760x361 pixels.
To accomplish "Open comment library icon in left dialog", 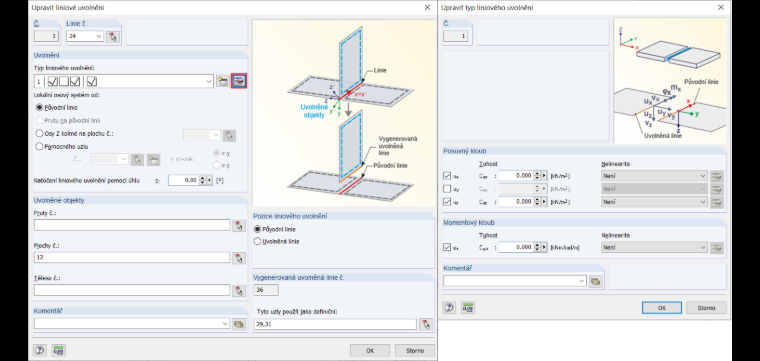I will 238,324.
